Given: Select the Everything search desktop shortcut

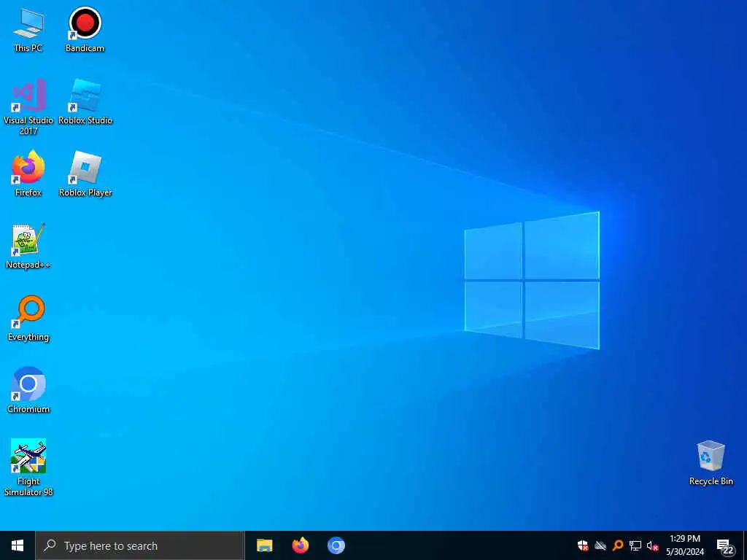Looking at the screenshot, I should (28, 319).
